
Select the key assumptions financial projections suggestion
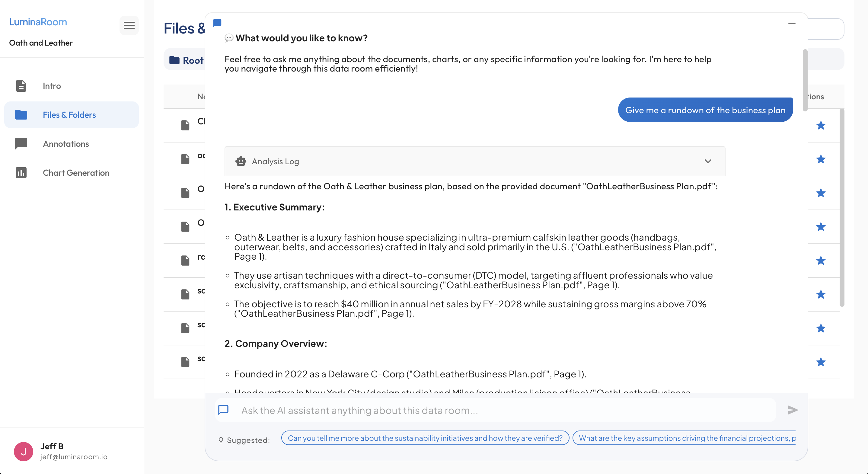point(684,438)
